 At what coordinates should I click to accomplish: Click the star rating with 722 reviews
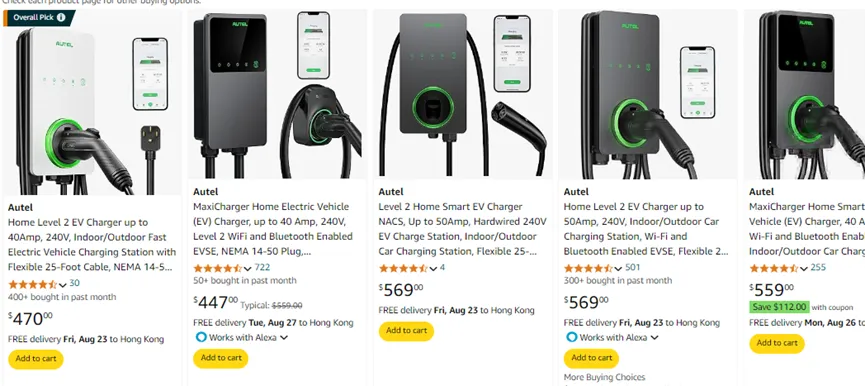click(218, 269)
